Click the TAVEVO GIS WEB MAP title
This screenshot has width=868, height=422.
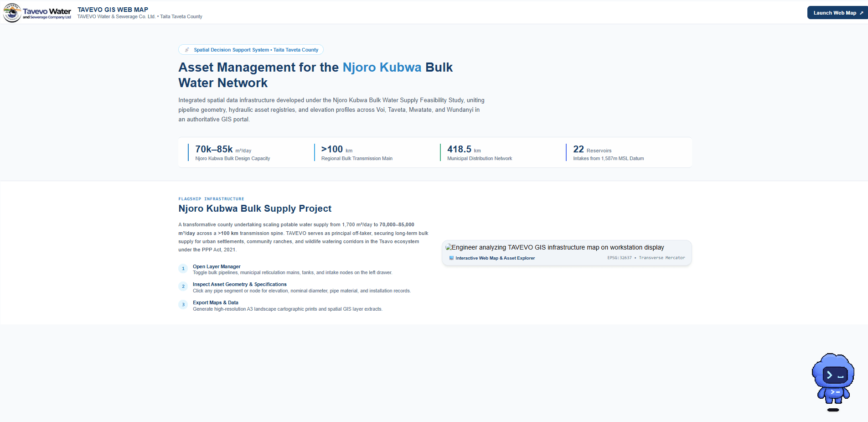pos(113,10)
